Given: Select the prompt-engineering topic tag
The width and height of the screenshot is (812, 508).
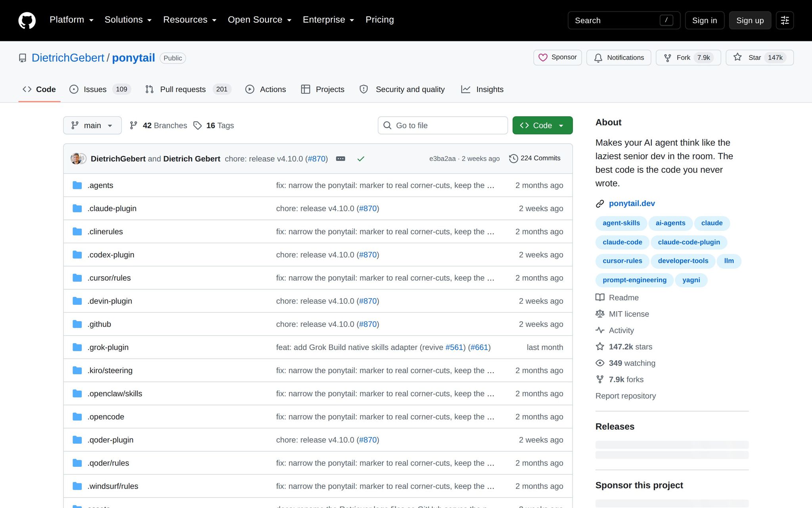Looking at the screenshot, I should (x=634, y=280).
